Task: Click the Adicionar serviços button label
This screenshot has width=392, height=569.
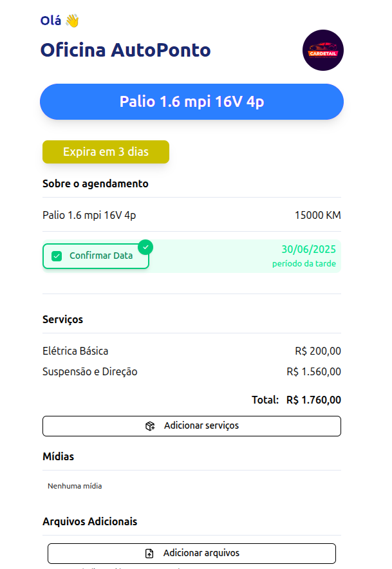Action: point(201,426)
